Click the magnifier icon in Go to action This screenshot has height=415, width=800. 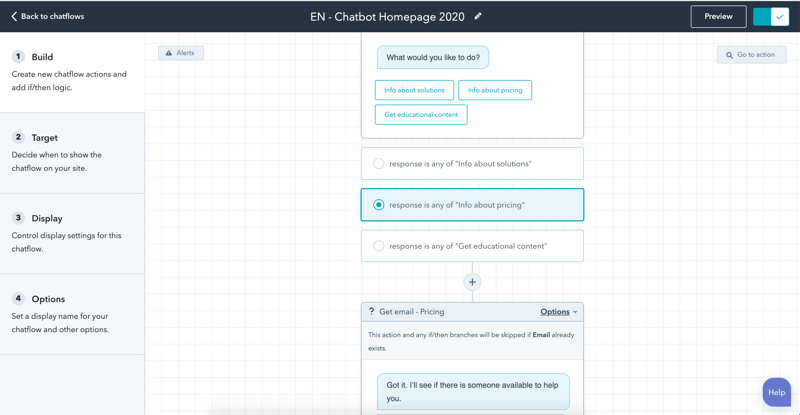730,55
